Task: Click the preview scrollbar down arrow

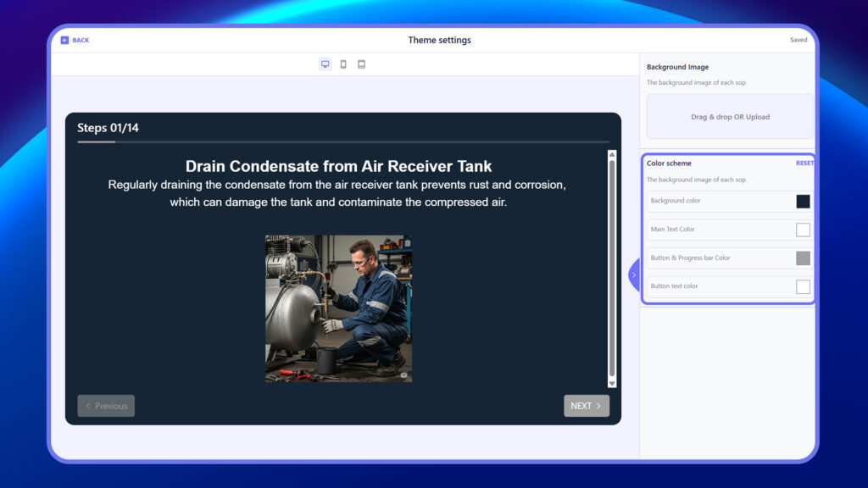Action: pyautogui.click(x=612, y=384)
